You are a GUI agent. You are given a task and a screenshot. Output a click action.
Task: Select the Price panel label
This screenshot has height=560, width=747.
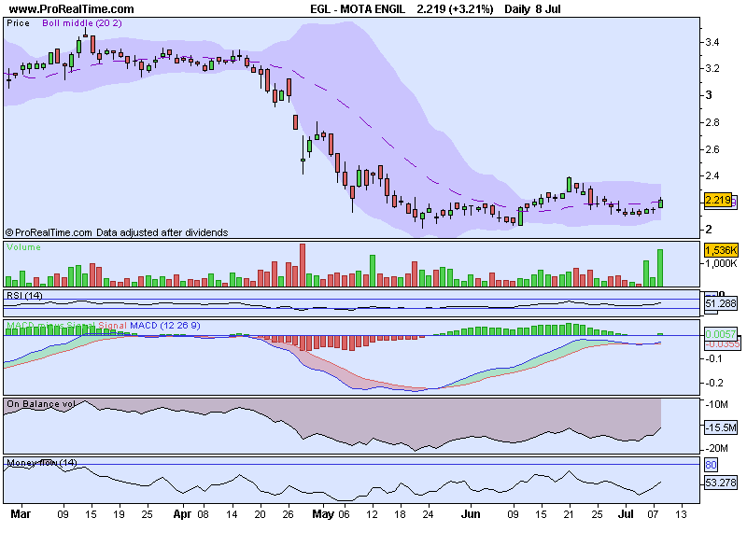tap(18, 23)
